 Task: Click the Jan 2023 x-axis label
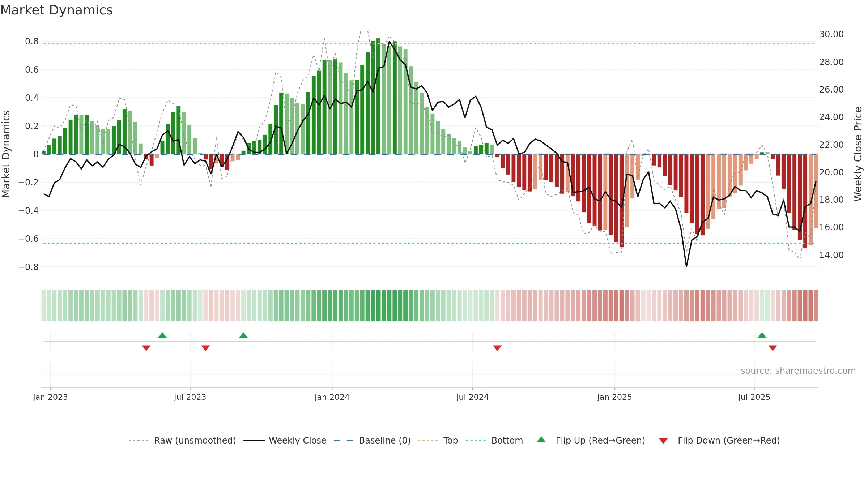pos(50,397)
